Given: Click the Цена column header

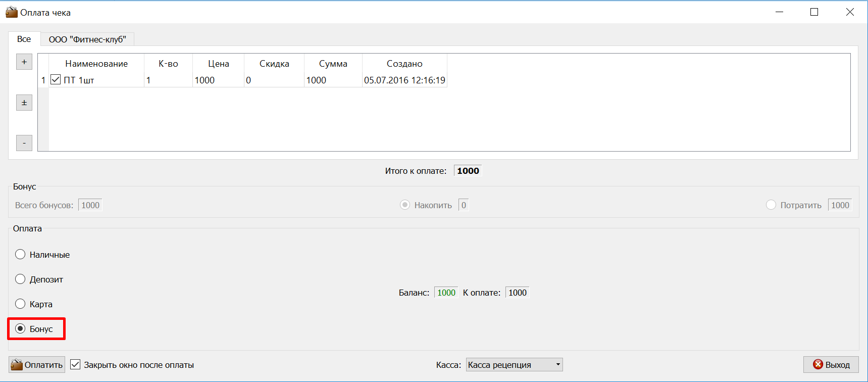Looking at the screenshot, I should [219, 64].
